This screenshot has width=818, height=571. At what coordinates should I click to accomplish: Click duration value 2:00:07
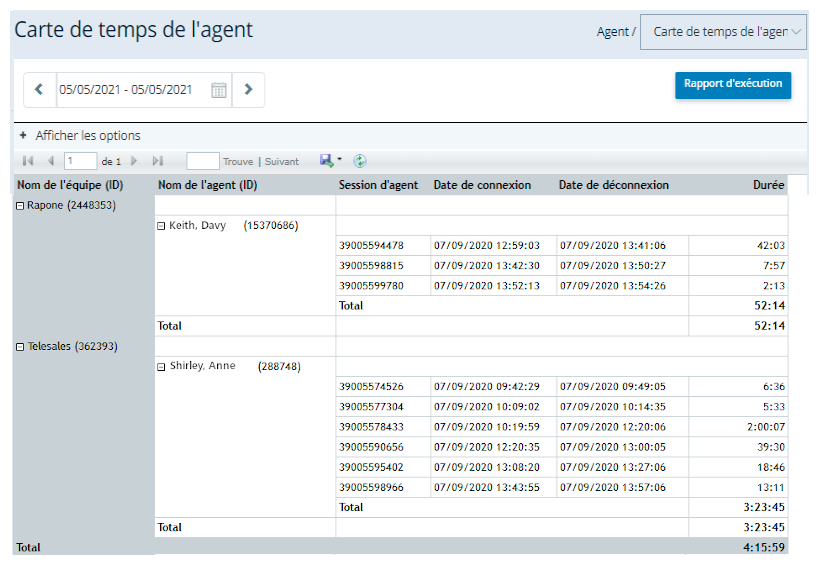pos(766,427)
